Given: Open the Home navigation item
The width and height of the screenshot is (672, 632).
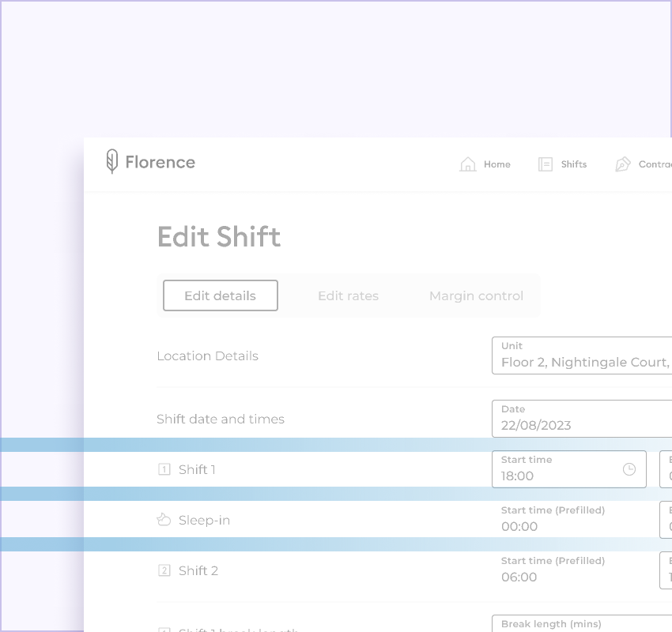Looking at the screenshot, I should click(485, 164).
